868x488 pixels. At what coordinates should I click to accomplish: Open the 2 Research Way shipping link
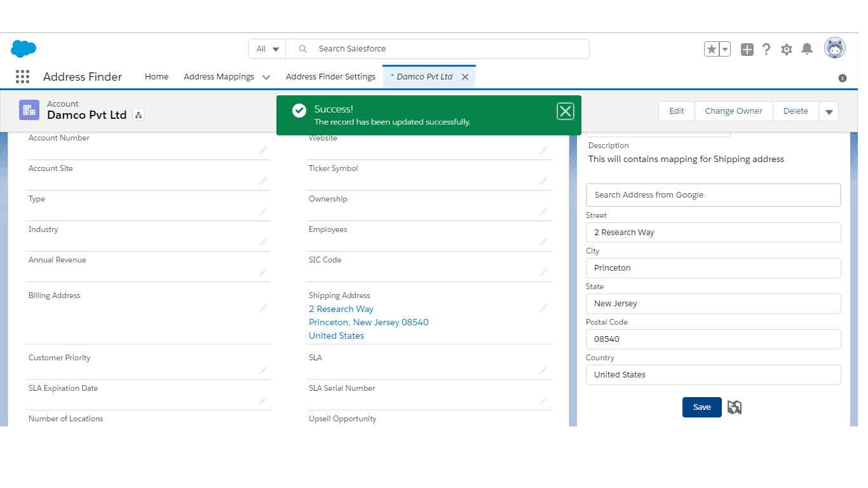341,309
